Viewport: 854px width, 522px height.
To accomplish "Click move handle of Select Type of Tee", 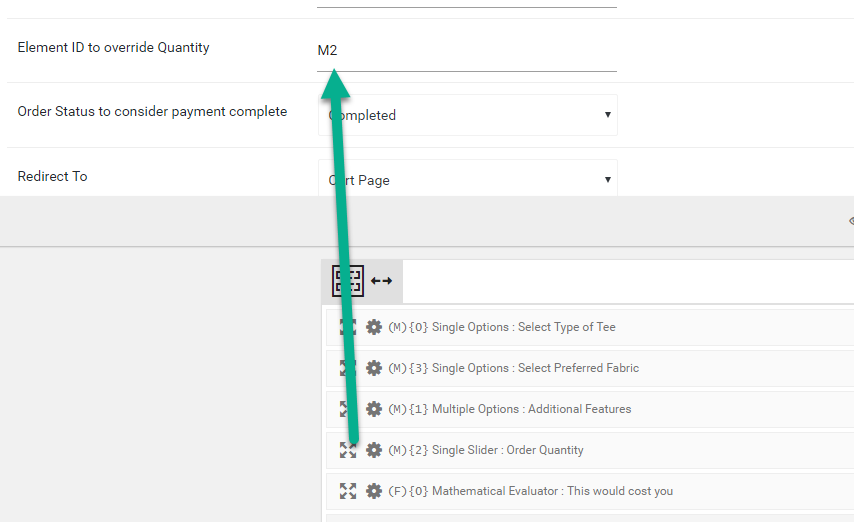I will [x=348, y=327].
